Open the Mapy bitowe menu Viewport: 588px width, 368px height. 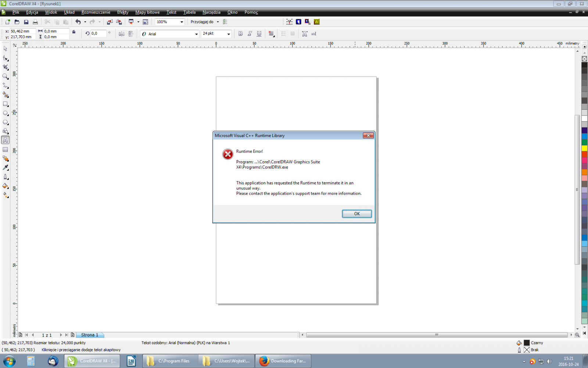pos(147,12)
